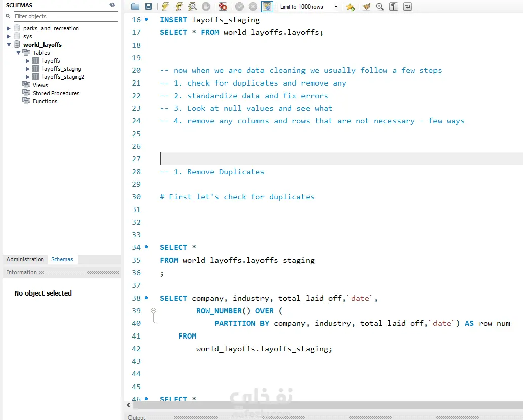Click the PARTITION BY clause on line 40

[x=242, y=323]
